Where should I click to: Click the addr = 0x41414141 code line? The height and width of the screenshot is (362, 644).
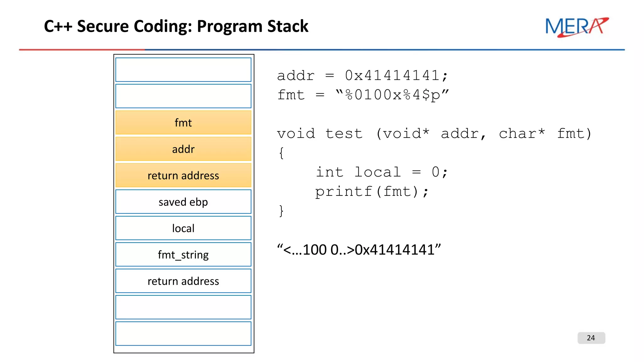(362, 76)
